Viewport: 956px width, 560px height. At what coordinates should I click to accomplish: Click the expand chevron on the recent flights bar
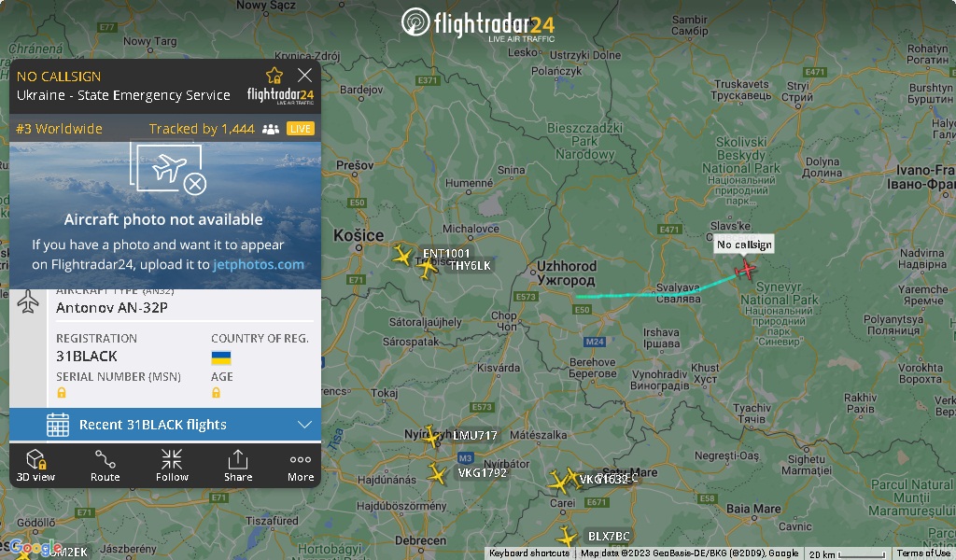[305, 425]
